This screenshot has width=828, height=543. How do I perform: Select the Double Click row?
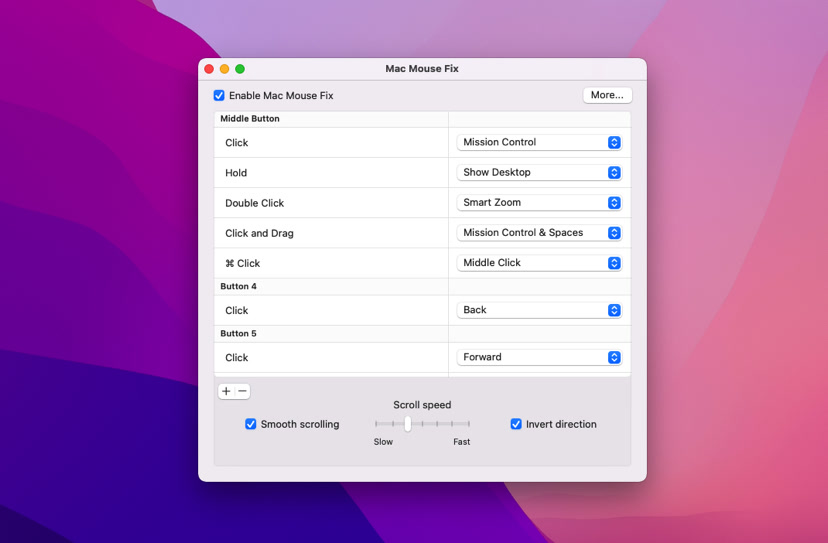330,203
